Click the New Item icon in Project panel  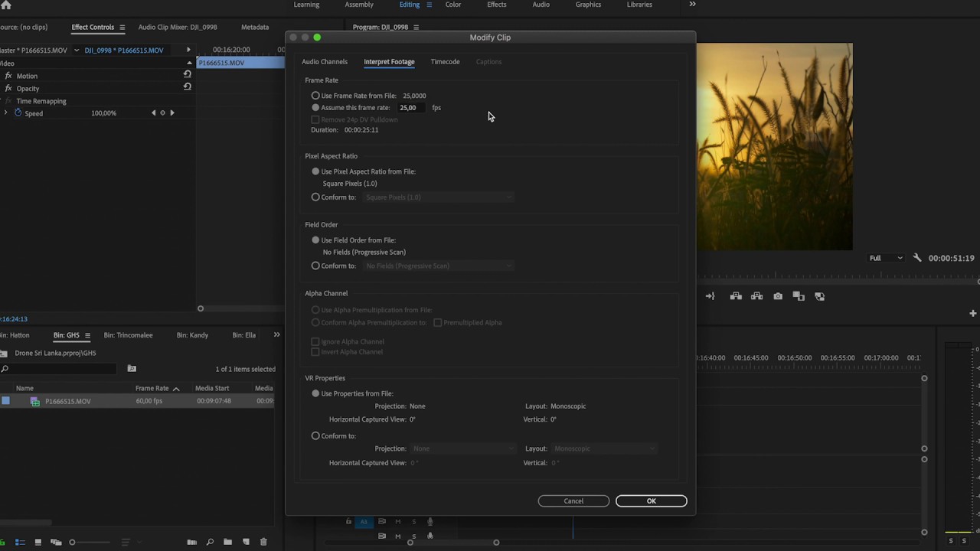click(246, 542)
